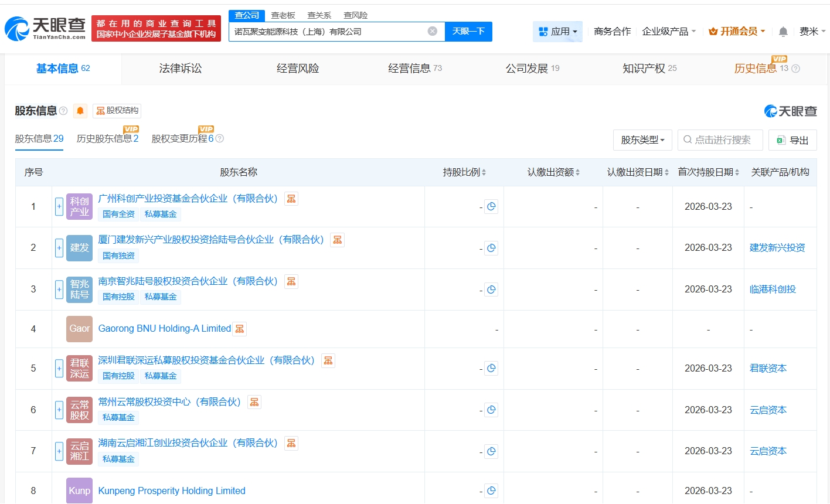The width and height of the screenshot is (830, 504).
Task: Switch to the 法律诉讼 tab
Action: (181, 69)
